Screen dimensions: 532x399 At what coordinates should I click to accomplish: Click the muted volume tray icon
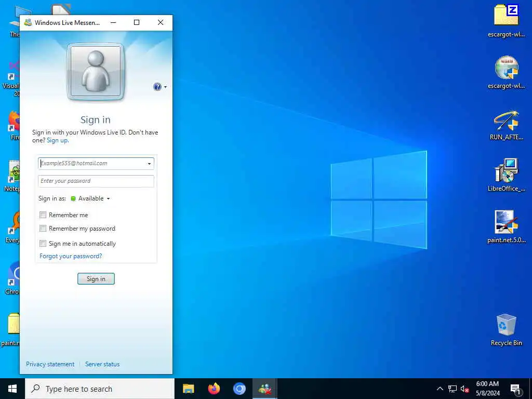464,389
